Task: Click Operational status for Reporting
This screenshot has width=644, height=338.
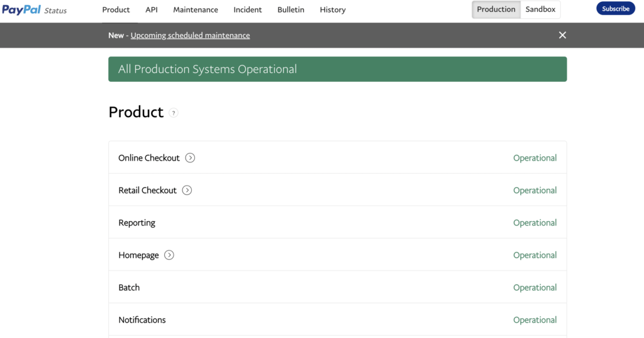Action: click(x=535, y=222)
